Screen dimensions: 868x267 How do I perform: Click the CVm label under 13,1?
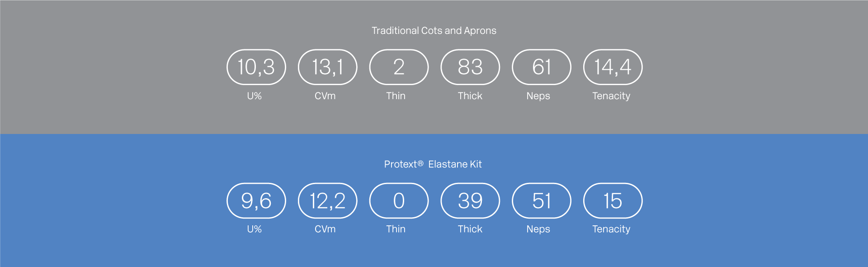point(325,96)
